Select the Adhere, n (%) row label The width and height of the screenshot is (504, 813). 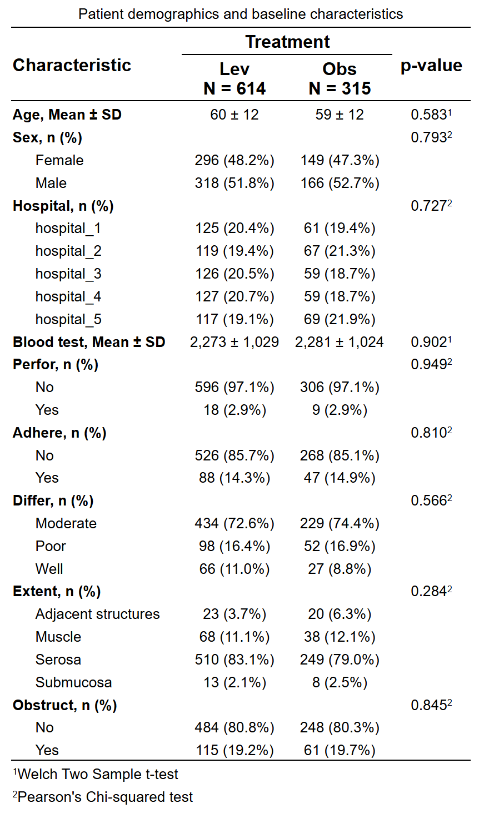pos(59,433)
